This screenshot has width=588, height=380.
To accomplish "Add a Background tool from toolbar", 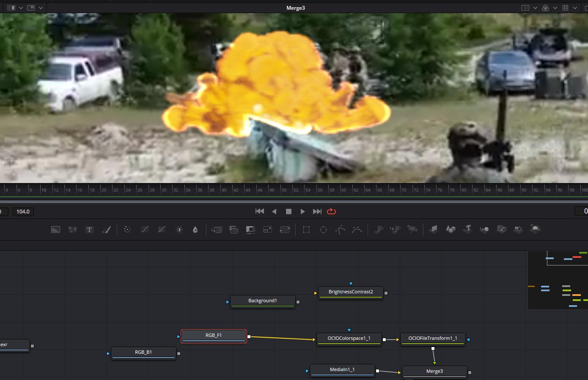I will click(x=55, y=230).
